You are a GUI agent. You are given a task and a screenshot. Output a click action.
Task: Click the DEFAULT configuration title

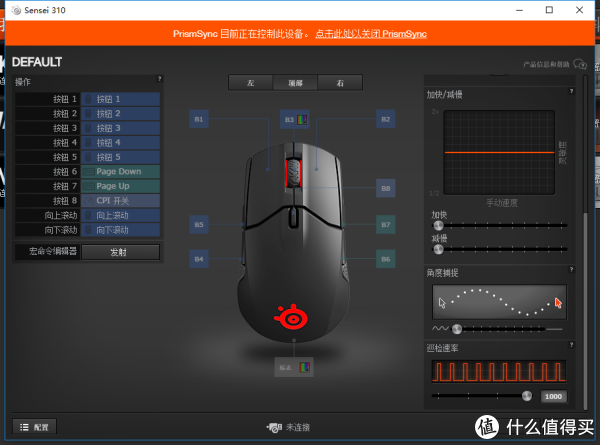[x=37, y=62]
